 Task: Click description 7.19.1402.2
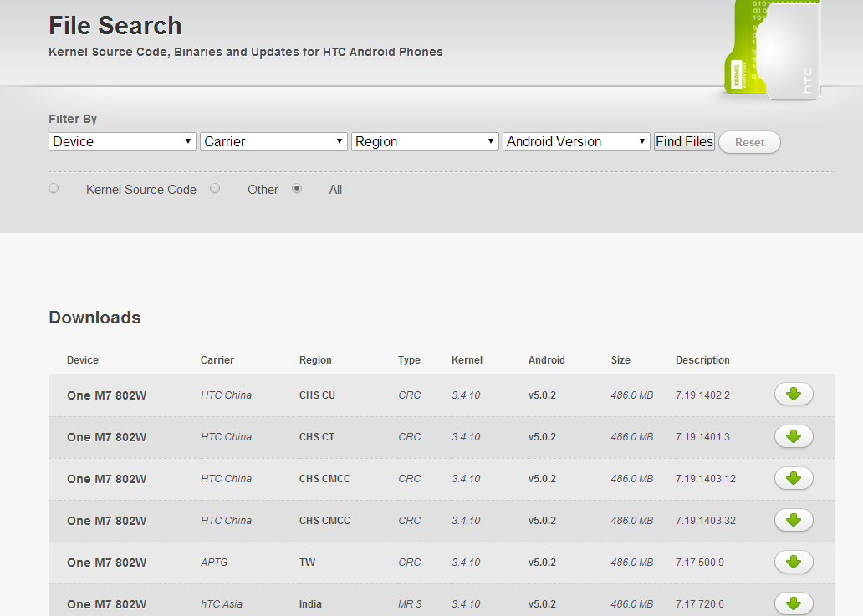702,395
